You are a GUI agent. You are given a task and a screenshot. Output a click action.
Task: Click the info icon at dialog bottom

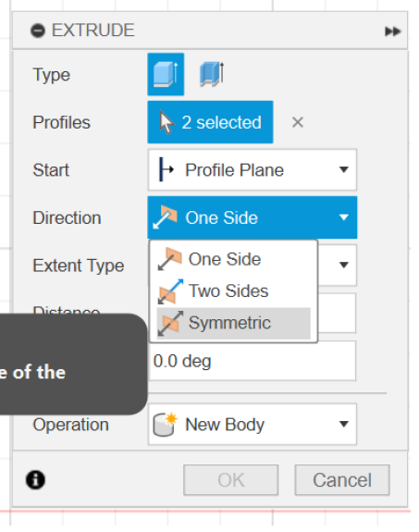[x=35, y=480]
